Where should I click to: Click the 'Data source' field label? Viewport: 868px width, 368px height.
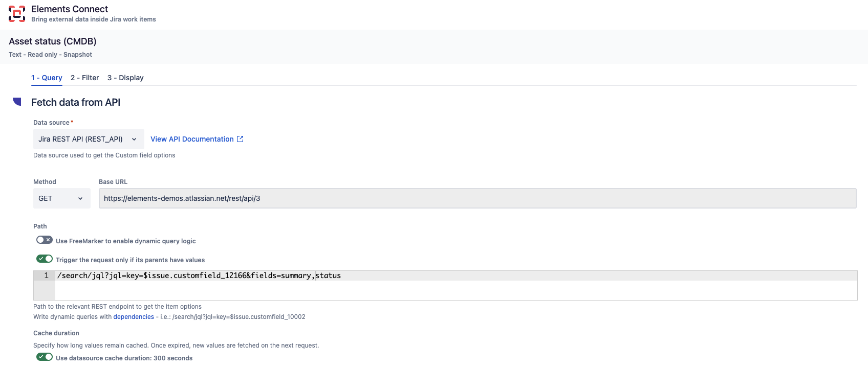pyautogui.click(x=51, y=123)
